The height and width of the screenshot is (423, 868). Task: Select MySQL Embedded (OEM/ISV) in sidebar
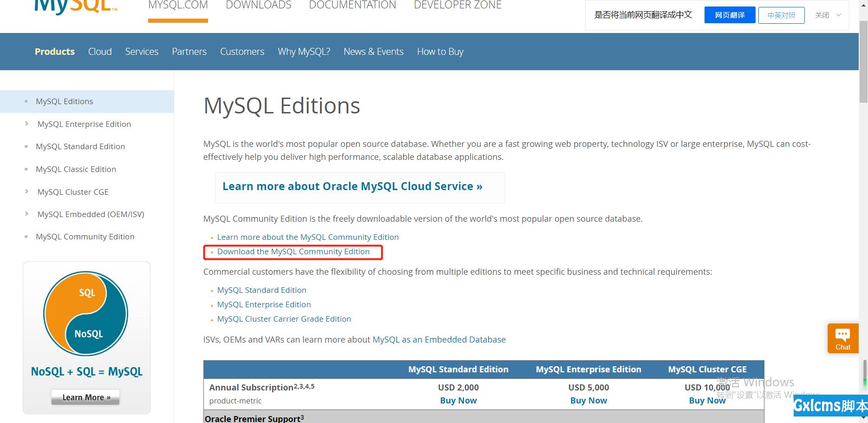pos(91,214)
